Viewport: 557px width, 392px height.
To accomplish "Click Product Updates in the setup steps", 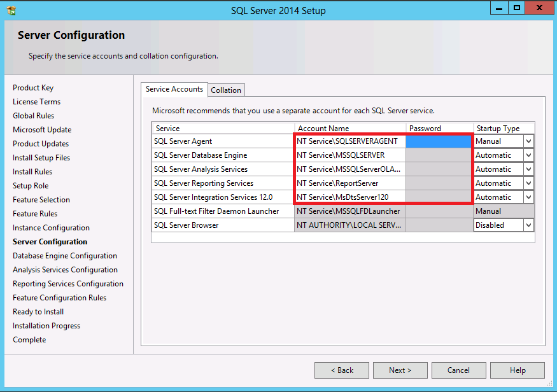I will [x=41, y=144].
